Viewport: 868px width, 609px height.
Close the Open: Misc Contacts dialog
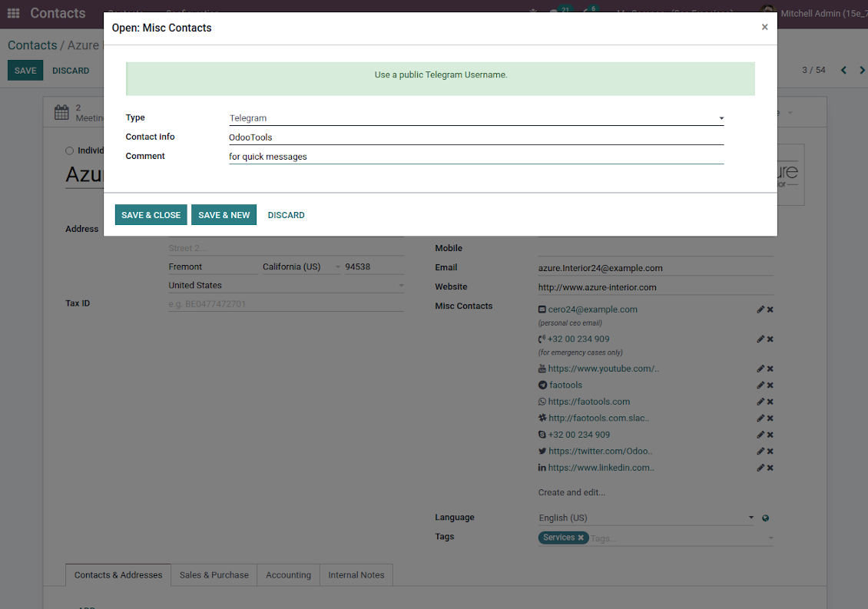pos(764,27)
